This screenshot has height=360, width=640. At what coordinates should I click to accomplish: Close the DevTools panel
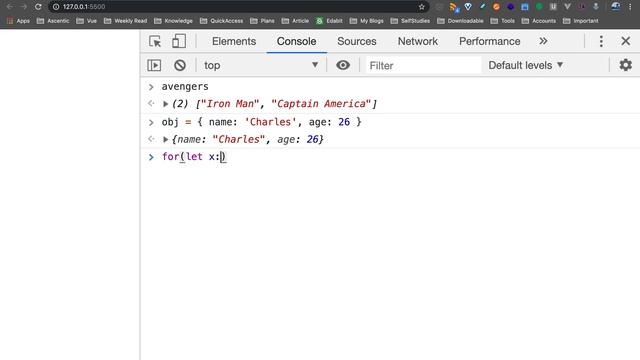(x=625, y=41)
